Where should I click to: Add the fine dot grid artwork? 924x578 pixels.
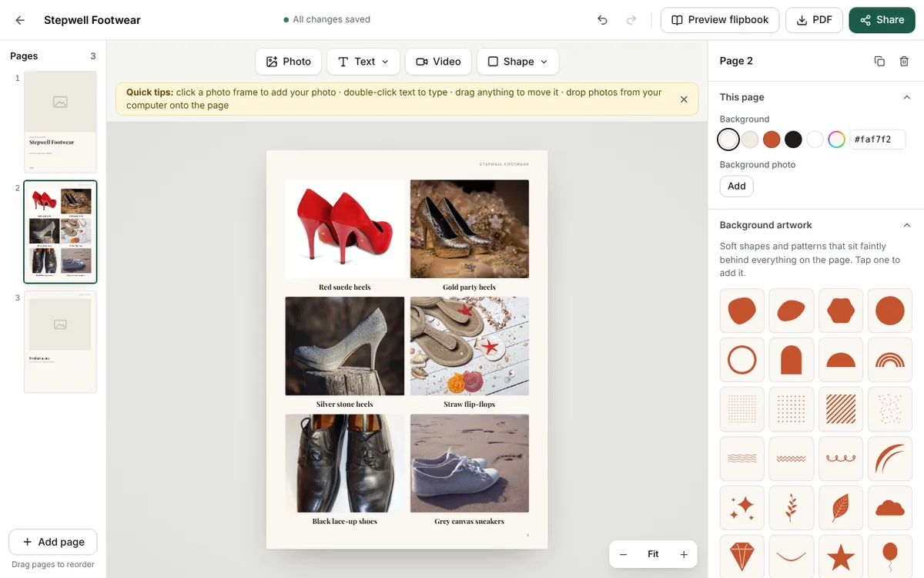[742, 409]
